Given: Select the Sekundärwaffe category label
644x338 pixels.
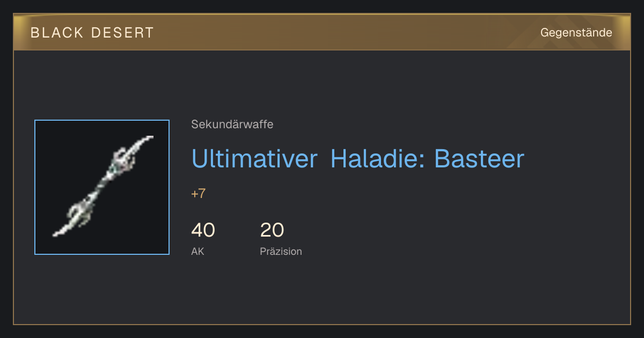Looking at the screenshot, I should tap(232, 124).
